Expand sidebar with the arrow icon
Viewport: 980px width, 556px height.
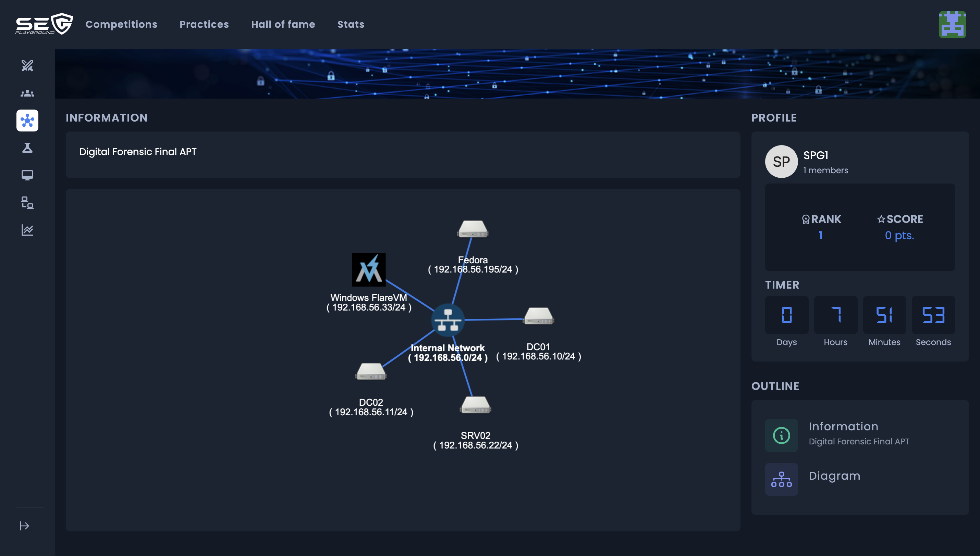tap(24, 526)
